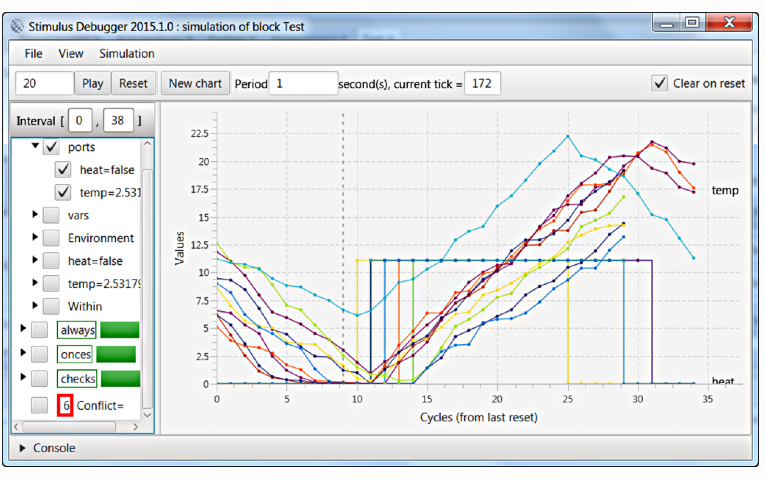Expand the Environment tree node
This screenshot has width=766, height=479.
pyautogui.click(x=36, y=238)
